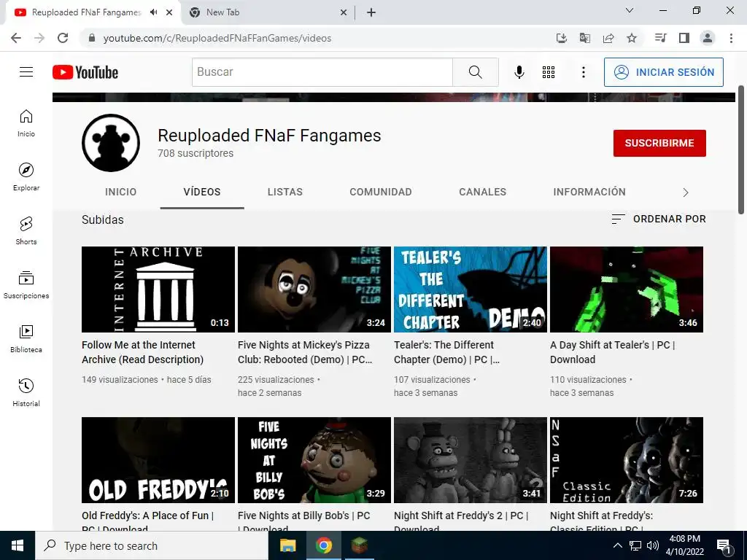Click the channel avatar image
Image resolution: width=747 pixels, height=560 pixels.
pos(111,142)
